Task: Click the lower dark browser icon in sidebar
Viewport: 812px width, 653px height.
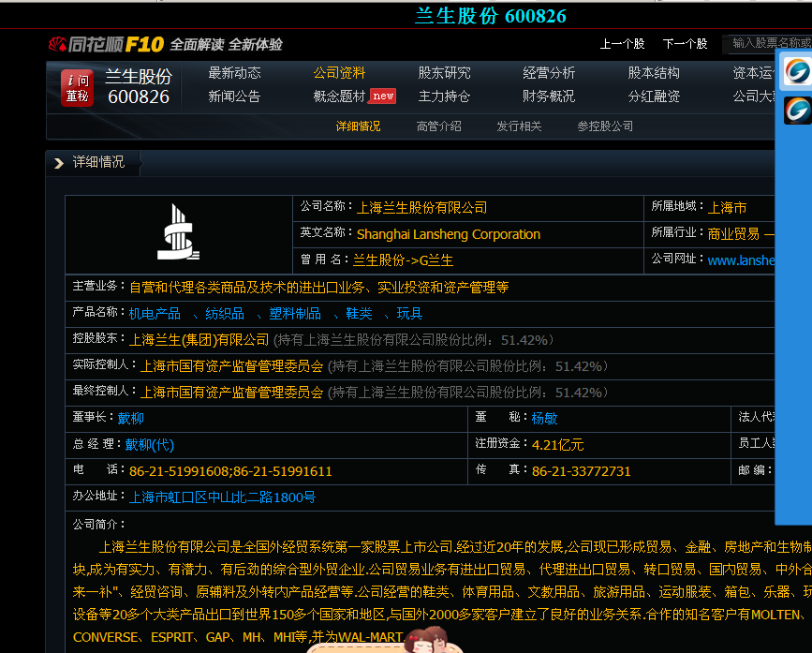Action: tap(797, 111)
